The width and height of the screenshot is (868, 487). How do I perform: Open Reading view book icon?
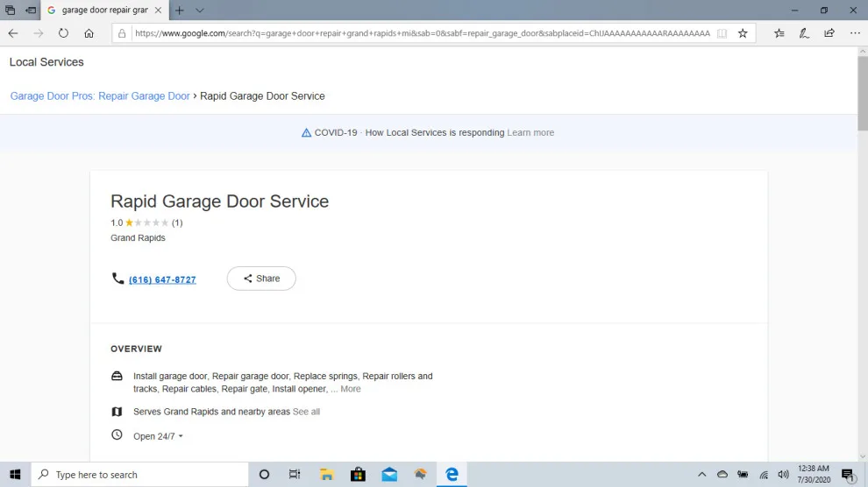coord(722,33)
